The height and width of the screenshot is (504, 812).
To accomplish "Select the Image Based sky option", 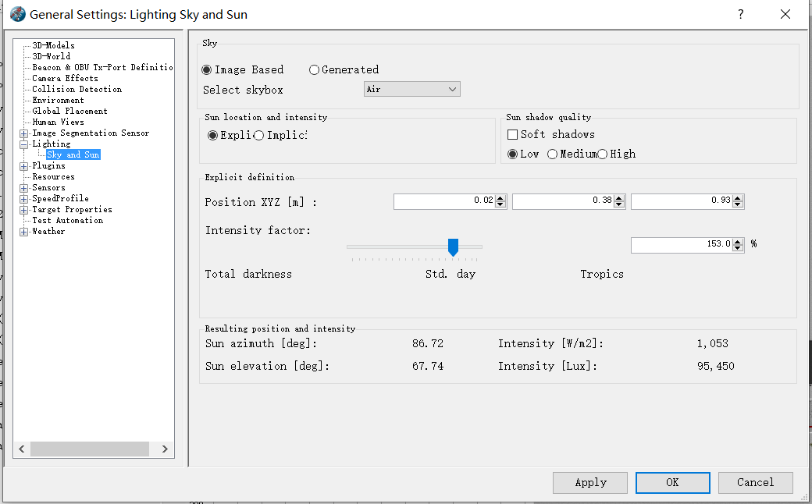I will point(207,70).
